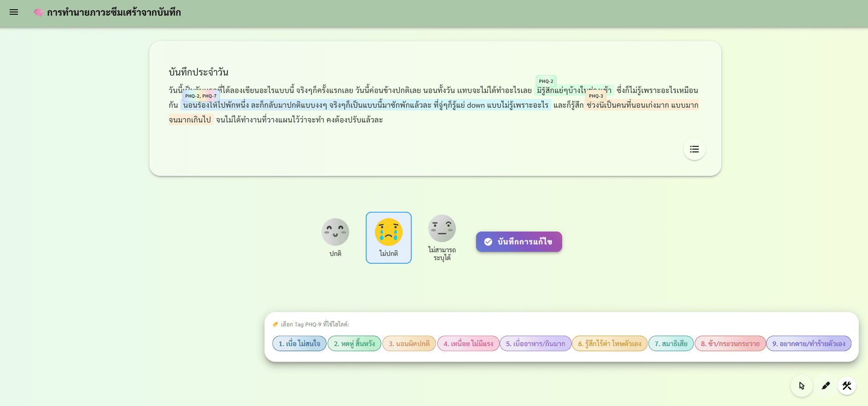Select tag 7. สมาธิเสีย
Viewport: 868px width, 406px height.
pyautogui.click(x=671, y=343)
